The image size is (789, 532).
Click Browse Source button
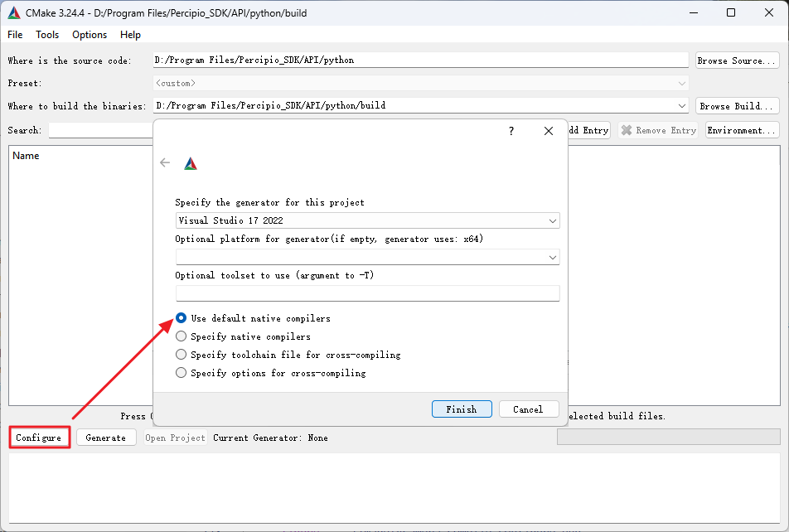coord(737,60)
